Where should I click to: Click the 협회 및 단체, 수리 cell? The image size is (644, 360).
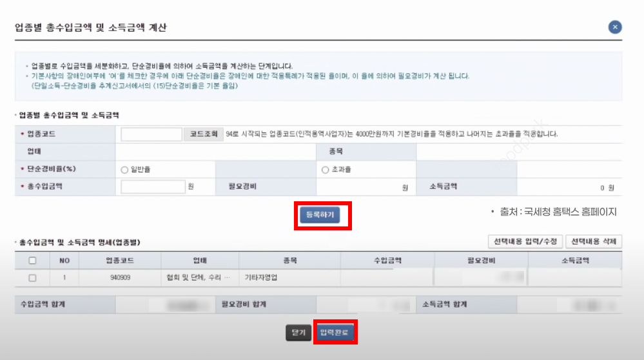200,278
